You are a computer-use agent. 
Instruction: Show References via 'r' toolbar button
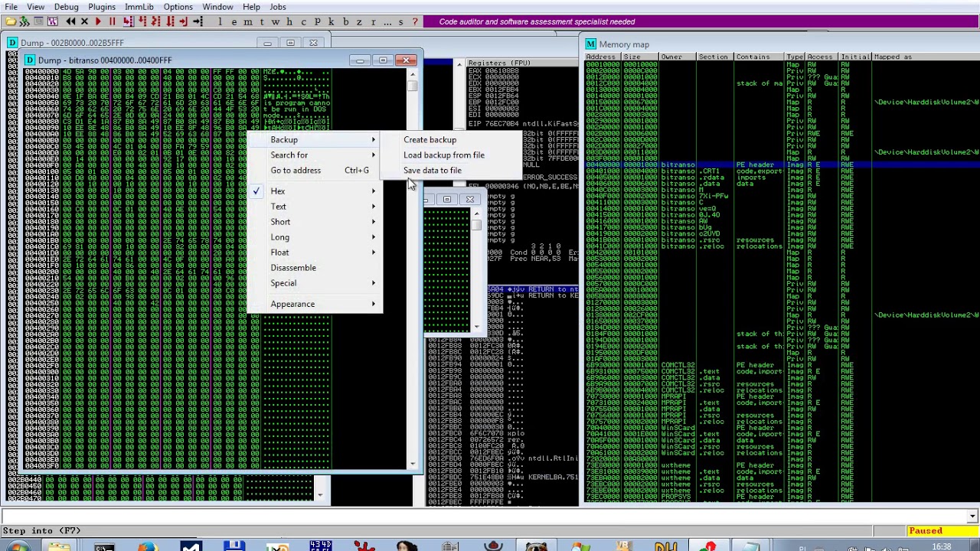coord(374,21)
